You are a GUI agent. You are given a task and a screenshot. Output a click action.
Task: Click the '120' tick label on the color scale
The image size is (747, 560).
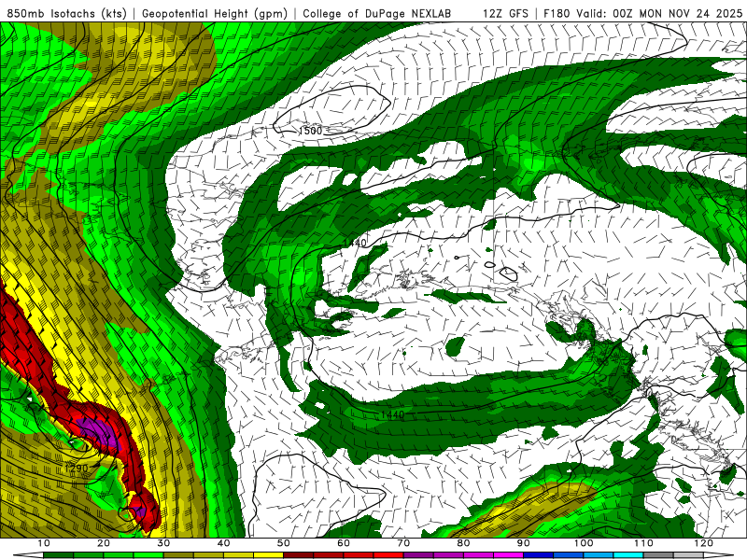click(704, 543)
